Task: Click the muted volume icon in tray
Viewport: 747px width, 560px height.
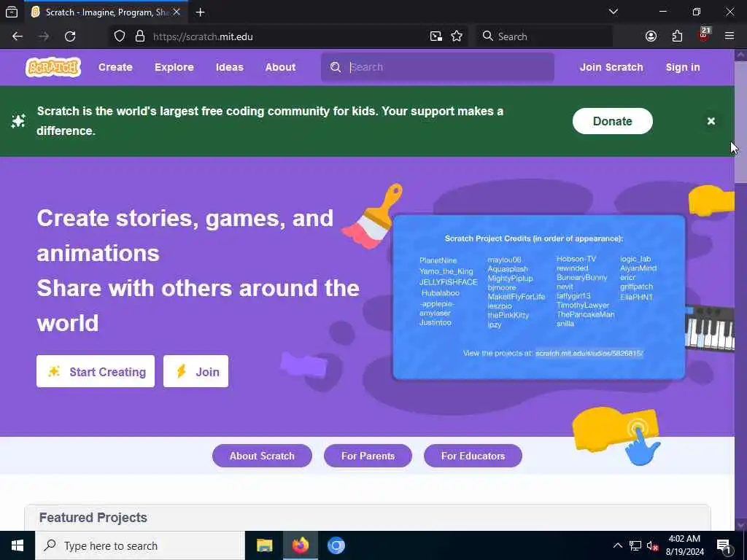Action: [652, 545]
